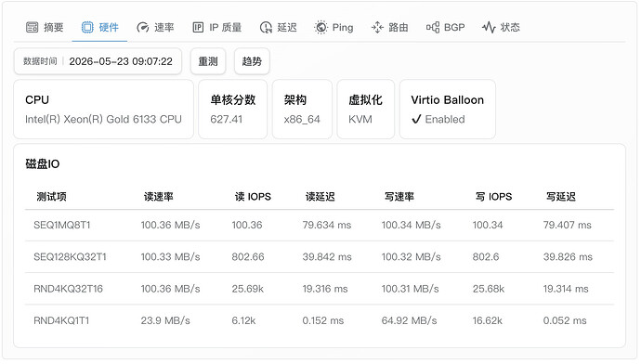
Task: Select the BGP tab label
Action: [x=454, y=27]
